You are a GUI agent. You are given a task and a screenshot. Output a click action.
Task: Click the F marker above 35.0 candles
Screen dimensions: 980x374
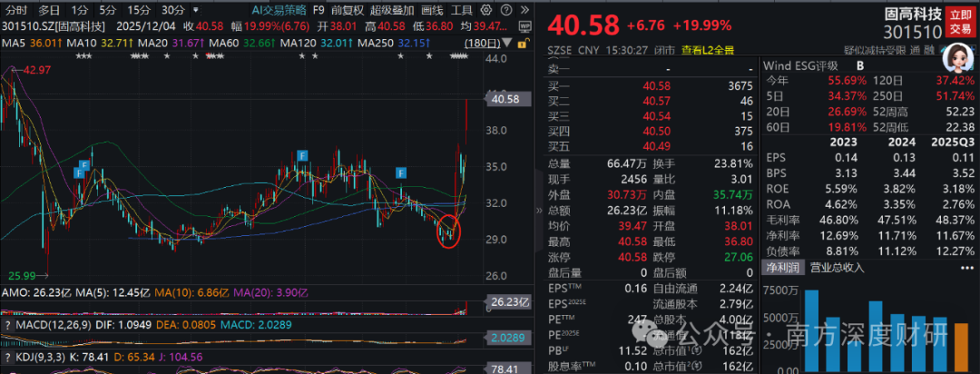(x=300, y=155)
